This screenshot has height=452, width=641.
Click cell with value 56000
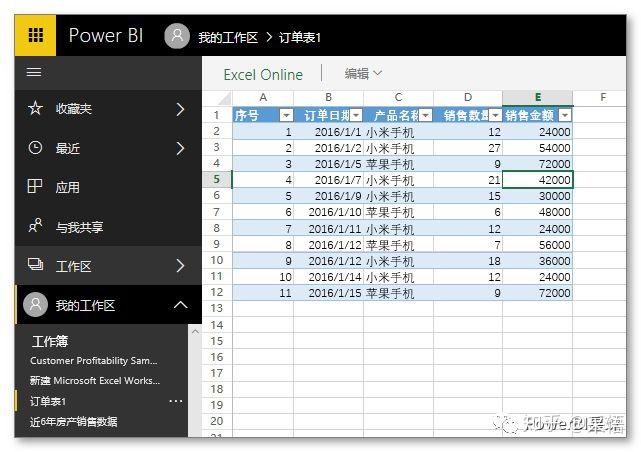pyautogui.click(x=538, y=245)
